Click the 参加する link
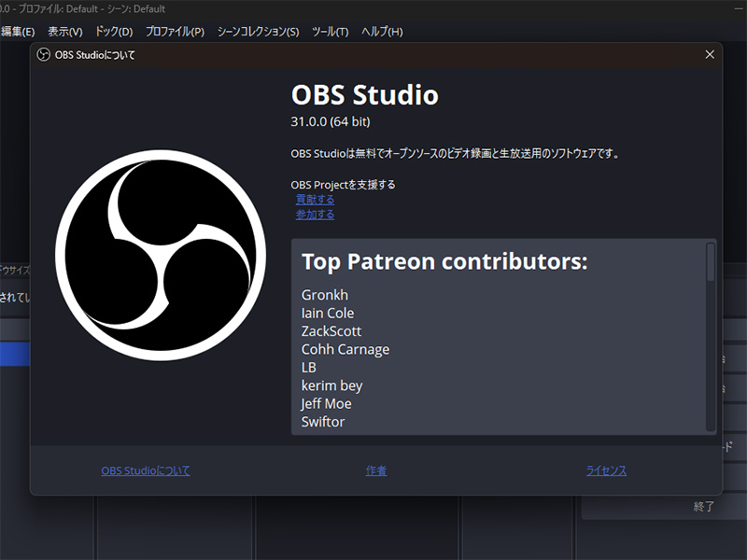 click(315, 215)
